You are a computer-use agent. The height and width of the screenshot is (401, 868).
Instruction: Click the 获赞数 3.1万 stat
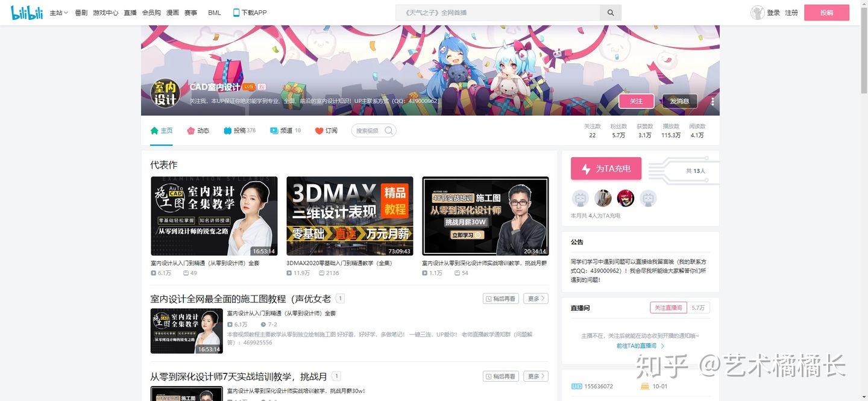pyautogui.click(x=645, y=131)
